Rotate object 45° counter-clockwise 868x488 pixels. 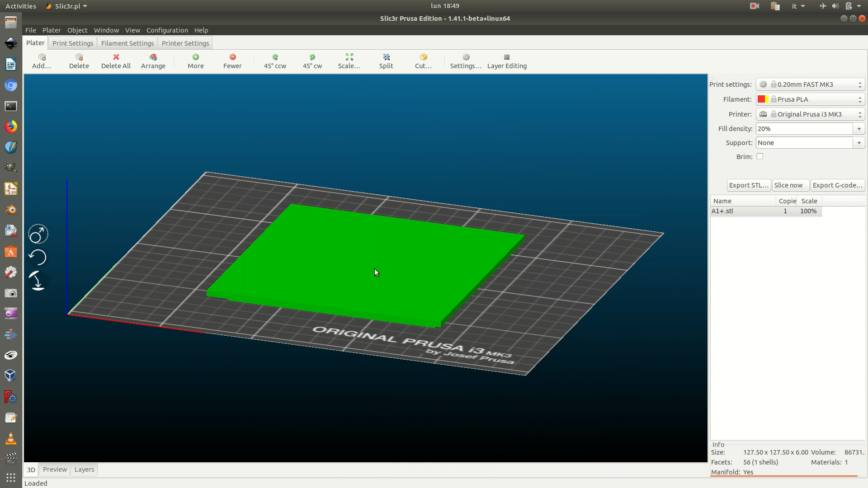click(275, 61)
